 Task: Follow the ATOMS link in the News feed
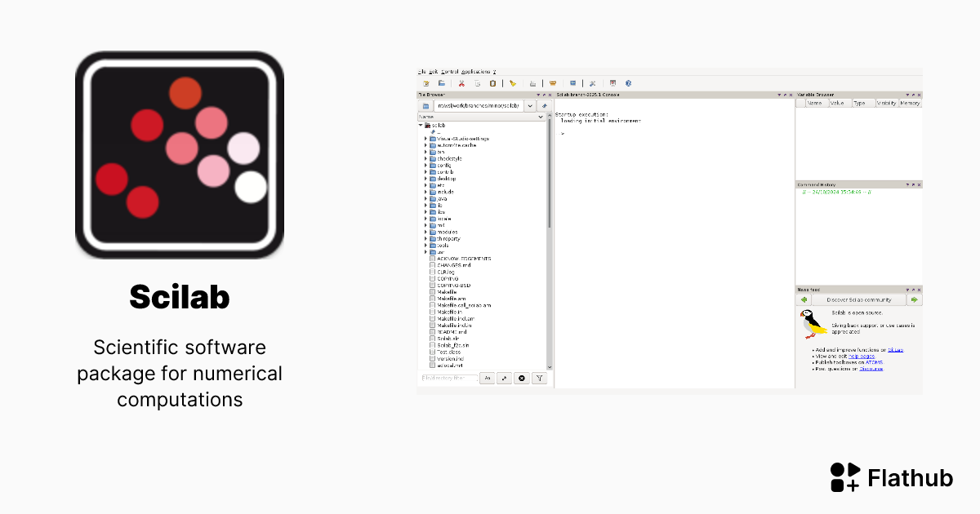coord(874,362)
